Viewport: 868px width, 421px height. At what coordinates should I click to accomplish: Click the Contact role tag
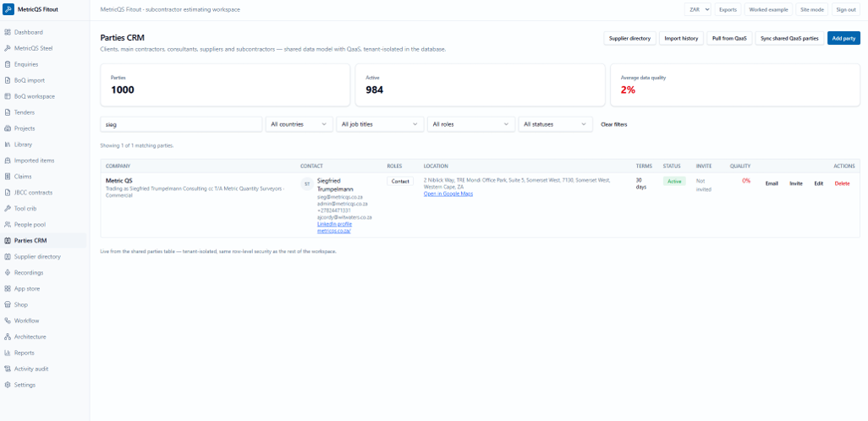point(399,181)
